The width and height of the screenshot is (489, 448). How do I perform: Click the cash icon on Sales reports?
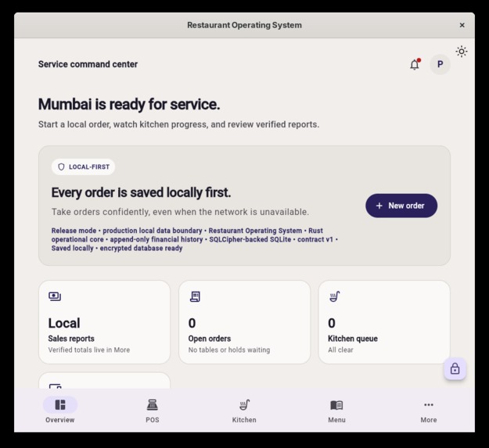55,296
